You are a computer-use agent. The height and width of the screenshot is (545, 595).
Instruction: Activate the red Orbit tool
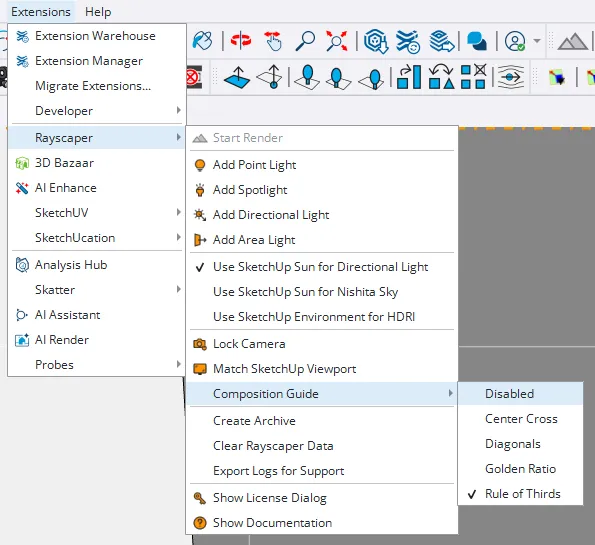tap(241, 40)
